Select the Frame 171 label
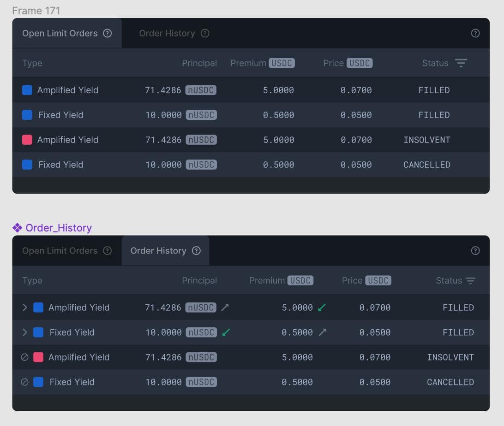 [x=36, y=11]
